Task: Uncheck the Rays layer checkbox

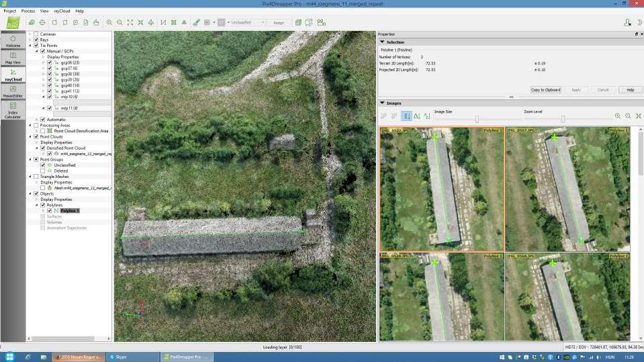Action: click(36, 40)
